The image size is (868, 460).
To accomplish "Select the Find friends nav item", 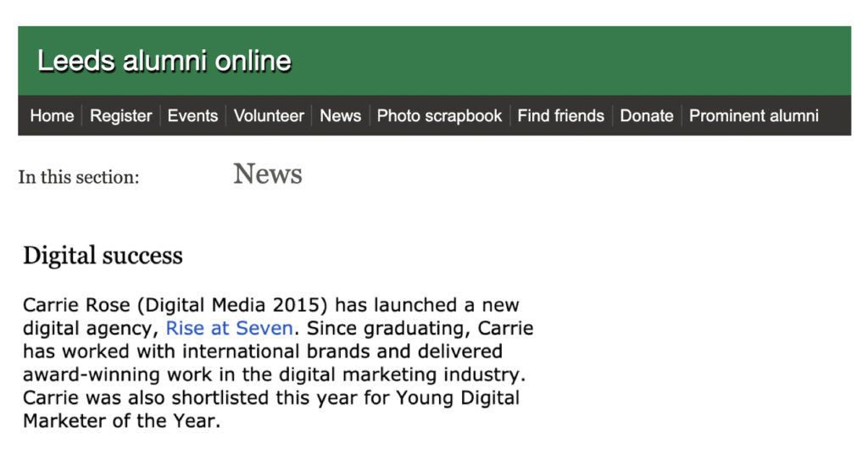I will point(561,116).
